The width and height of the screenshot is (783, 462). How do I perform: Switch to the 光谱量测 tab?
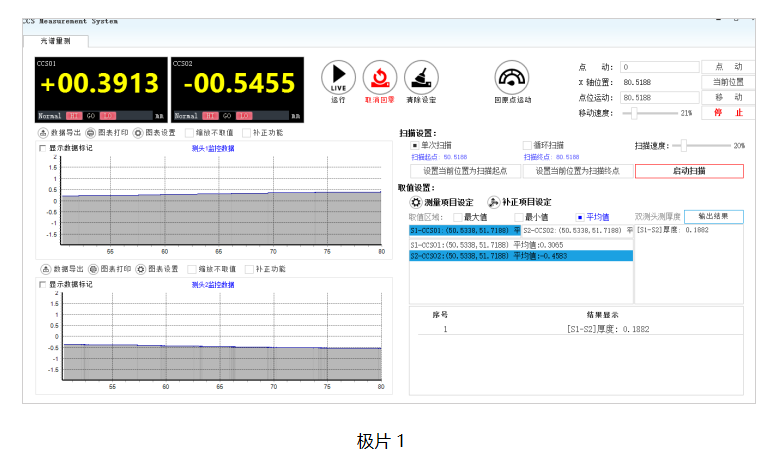click(55, 41)
